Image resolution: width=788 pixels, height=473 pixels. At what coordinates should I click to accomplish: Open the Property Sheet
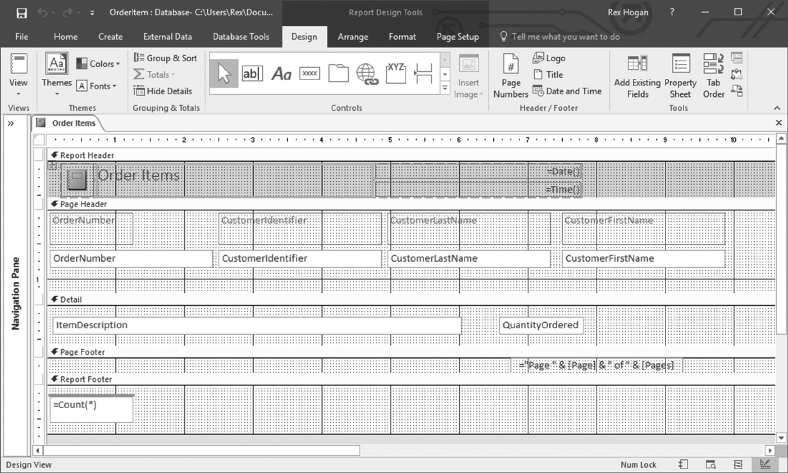[680, 76]
